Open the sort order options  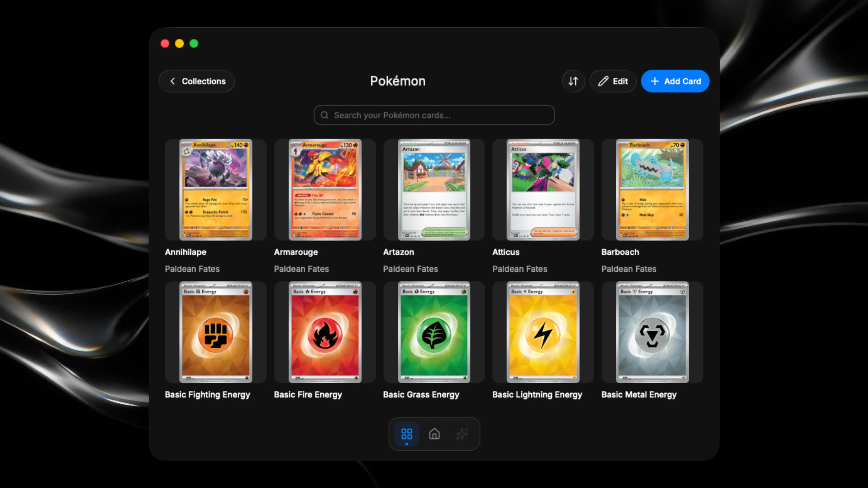coord(573,81)
